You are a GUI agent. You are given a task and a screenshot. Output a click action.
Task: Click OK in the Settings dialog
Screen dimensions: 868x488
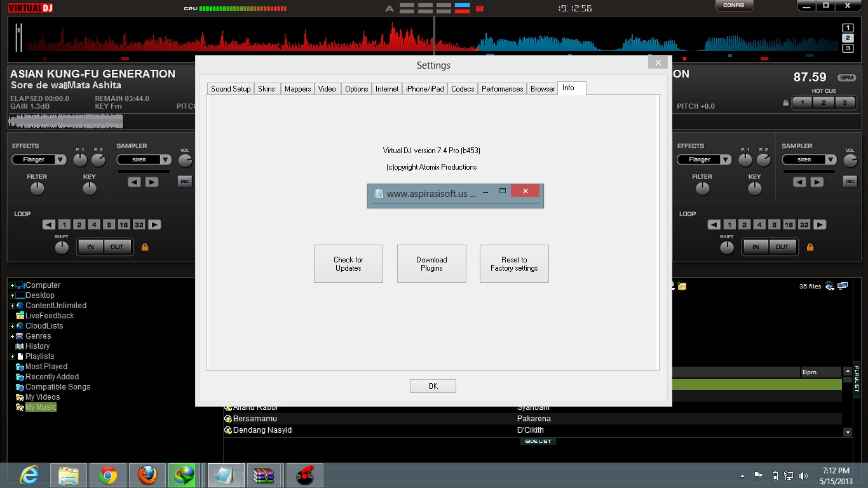pos(433,386)
